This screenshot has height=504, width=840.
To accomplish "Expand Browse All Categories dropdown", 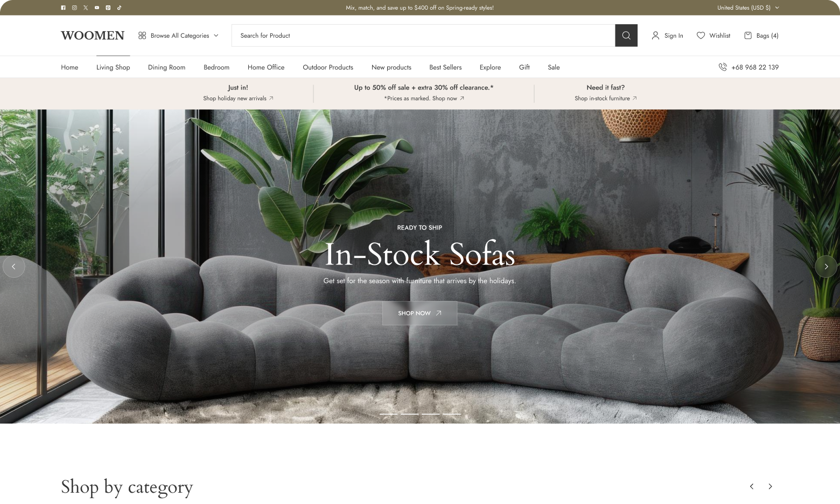I will 178,36.
